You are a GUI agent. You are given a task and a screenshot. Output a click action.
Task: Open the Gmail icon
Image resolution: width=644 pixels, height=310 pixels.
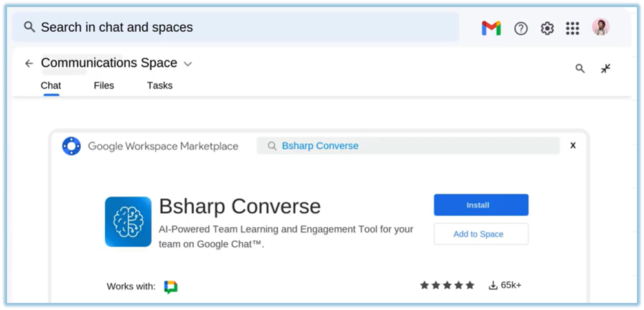(x=491, y=28)
